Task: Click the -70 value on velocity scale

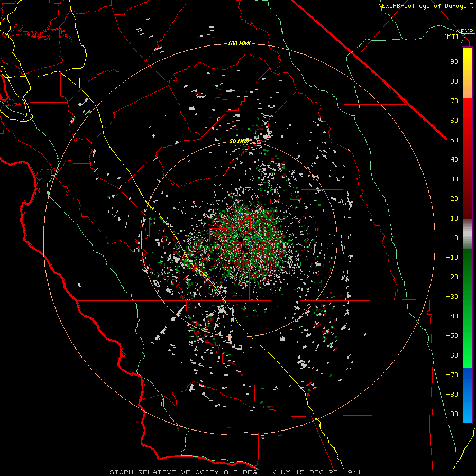Action: tap(452, 375)
